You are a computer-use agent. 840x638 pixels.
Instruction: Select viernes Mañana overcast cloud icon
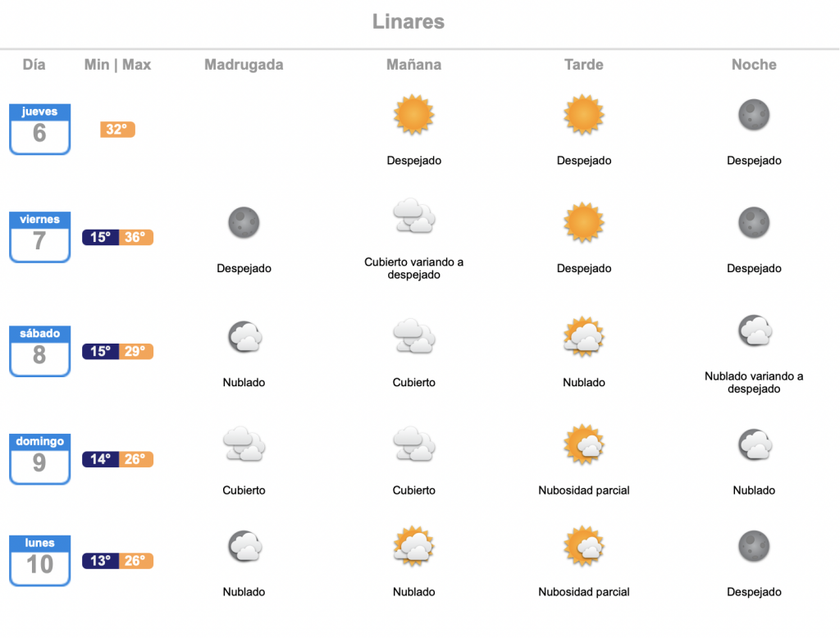pos(413,216)
